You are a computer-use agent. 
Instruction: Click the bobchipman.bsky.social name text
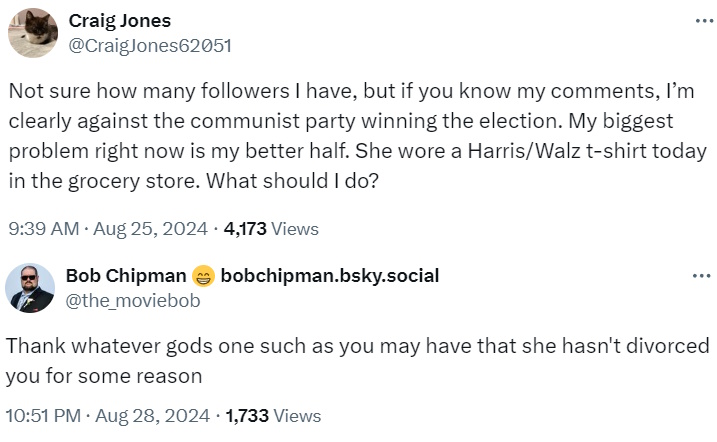[329, 276]
